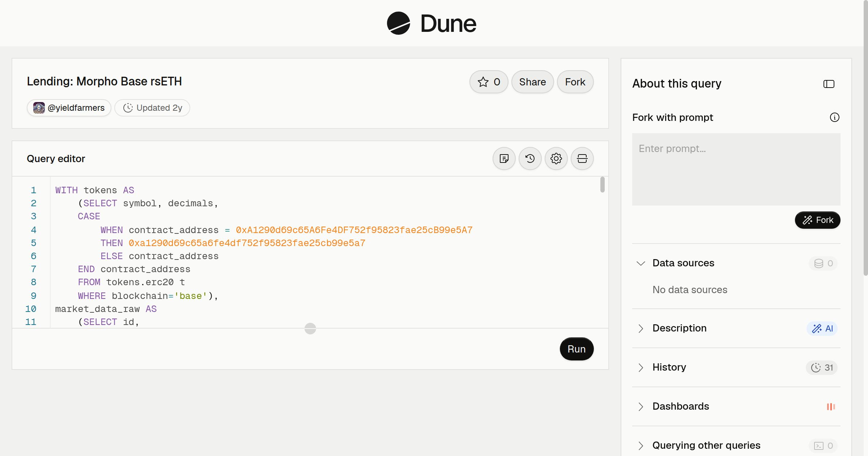
Task: Expand the Dashboards section
Action: (x=641, y=406)
